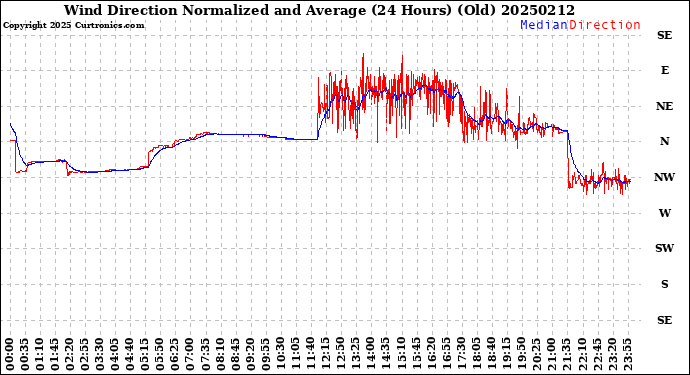The height and width of the screenshot is (375, 690).
Task: Click the Copyright 2025 Curtronics.com text
Action: (x=73, y=26)
